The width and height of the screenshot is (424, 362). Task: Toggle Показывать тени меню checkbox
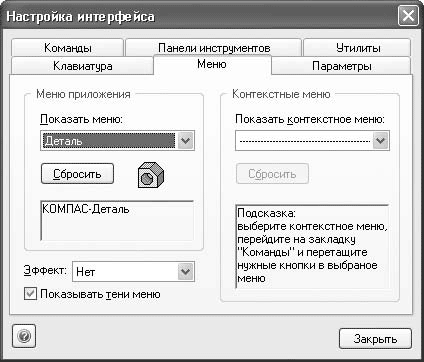point(30,294)
